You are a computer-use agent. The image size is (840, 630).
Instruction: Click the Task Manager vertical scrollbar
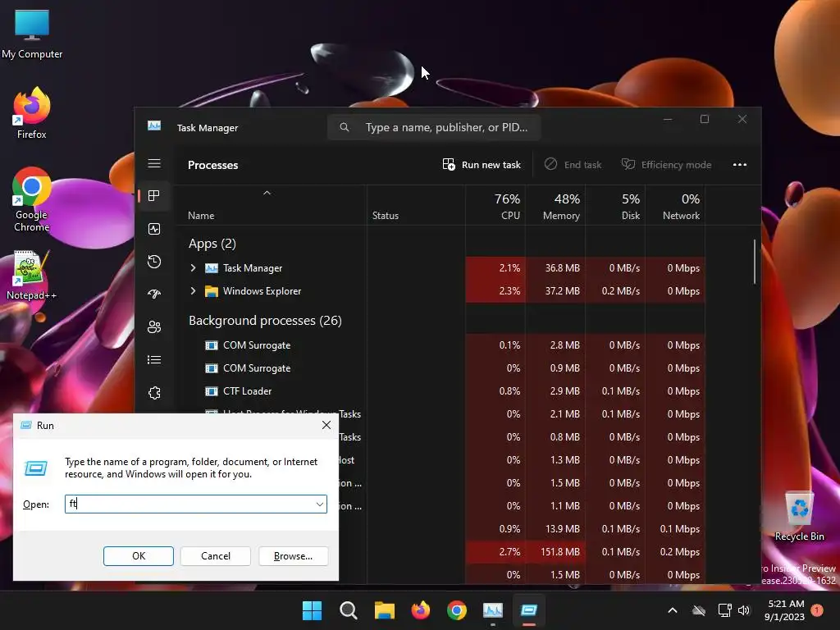point(755,262)
